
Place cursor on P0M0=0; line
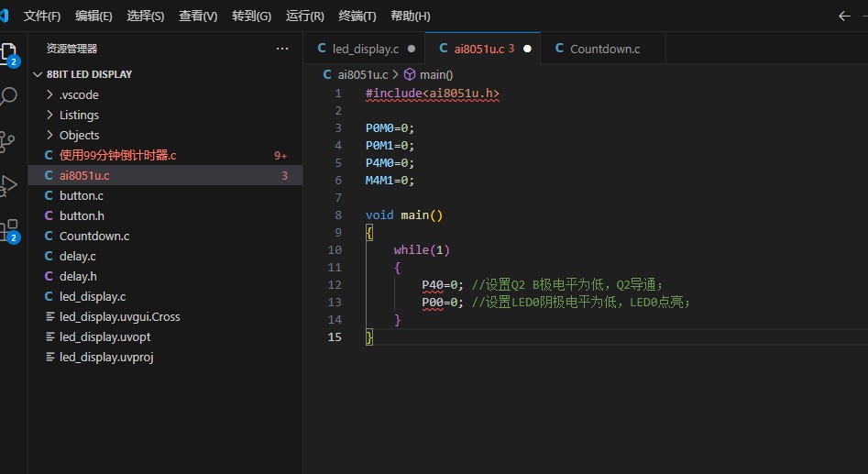click(390, 128)
